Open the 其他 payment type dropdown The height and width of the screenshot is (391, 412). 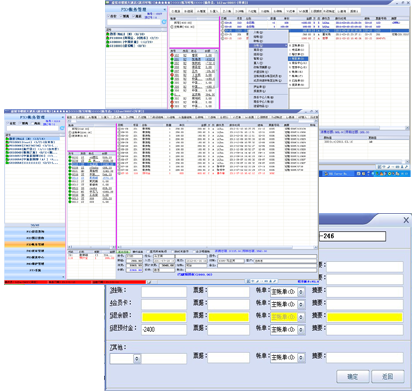point(137,359)
